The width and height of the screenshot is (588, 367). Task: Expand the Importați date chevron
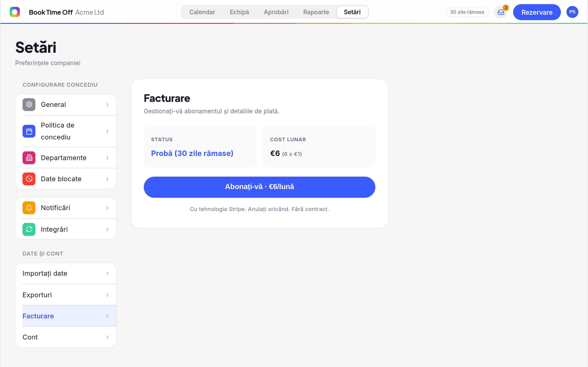coord(107,274)
